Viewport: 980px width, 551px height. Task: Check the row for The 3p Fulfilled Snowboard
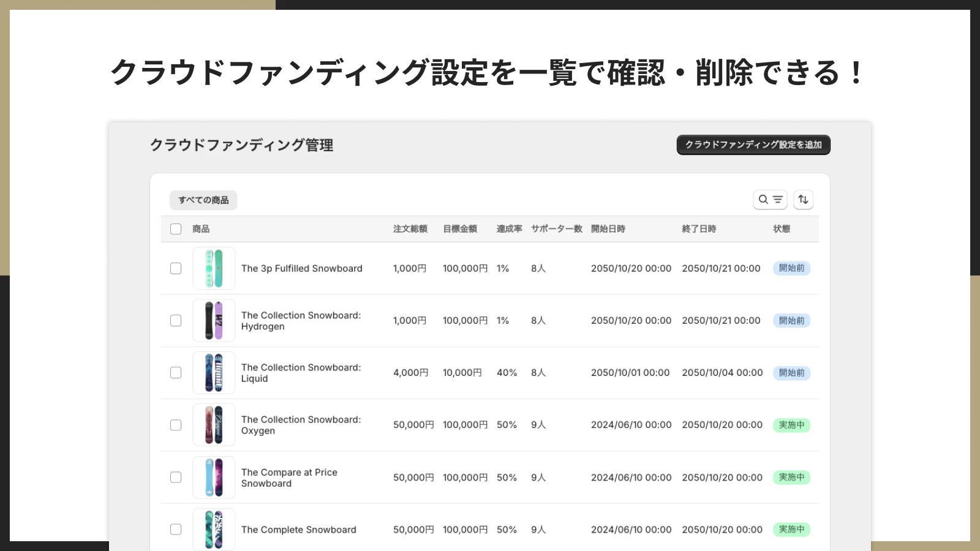click(x=176, y=268)
